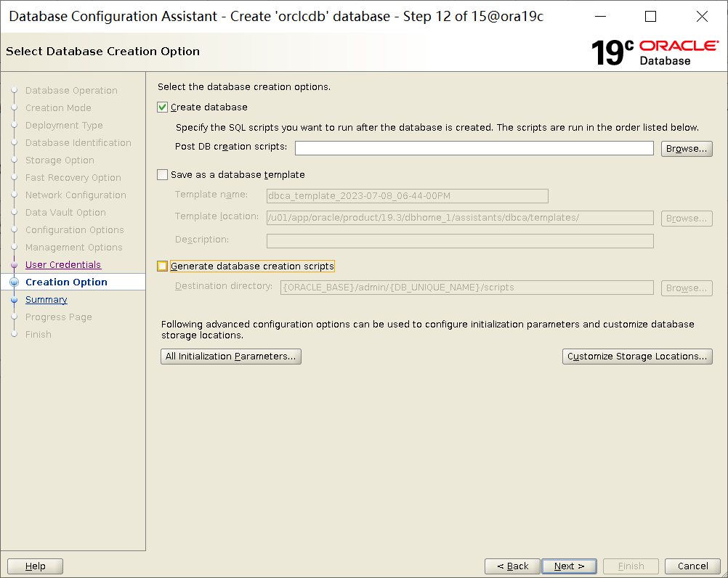The image size is (728, 578).
Task: Maximize the Database Configuration Assistant window
Action: (x=651, y=17)
